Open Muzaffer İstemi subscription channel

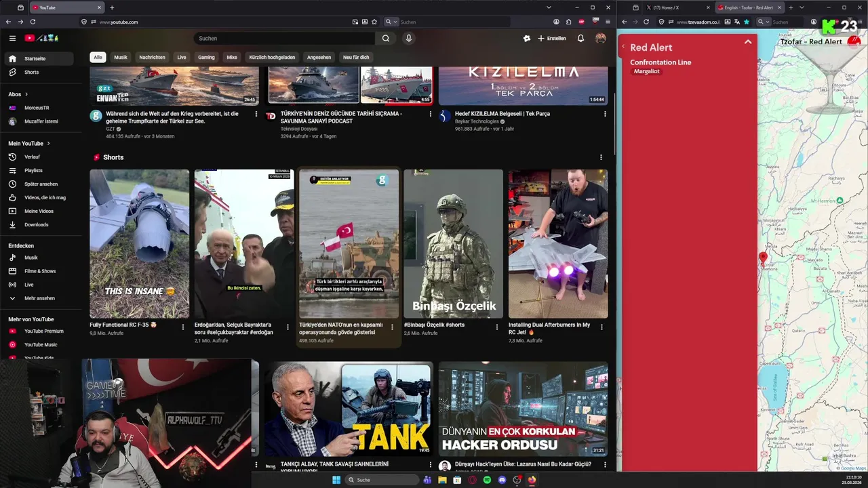pos(41,121)
